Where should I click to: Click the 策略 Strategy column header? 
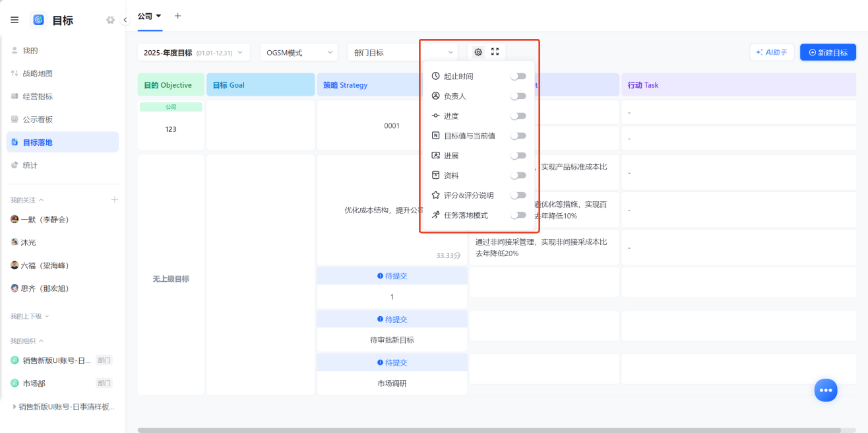[368, 85]
